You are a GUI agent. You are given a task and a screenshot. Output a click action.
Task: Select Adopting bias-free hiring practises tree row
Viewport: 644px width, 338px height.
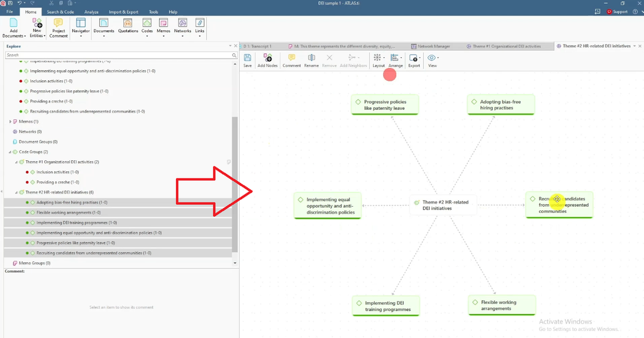tap(118, 203)
